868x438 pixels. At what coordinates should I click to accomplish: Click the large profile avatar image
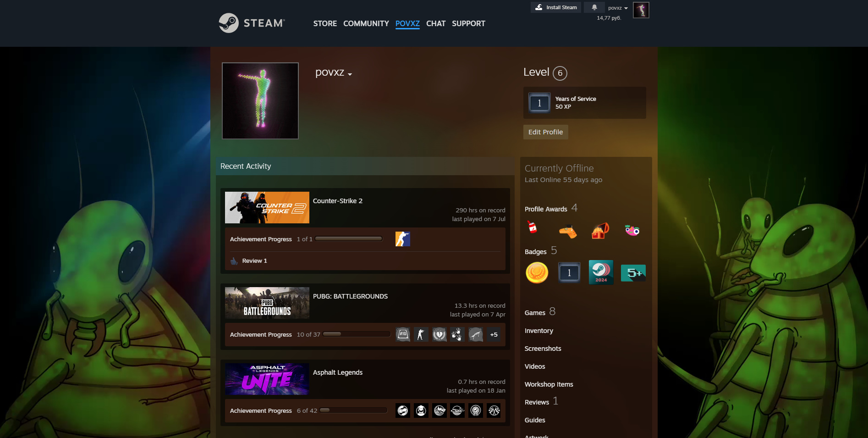(260, 101)
